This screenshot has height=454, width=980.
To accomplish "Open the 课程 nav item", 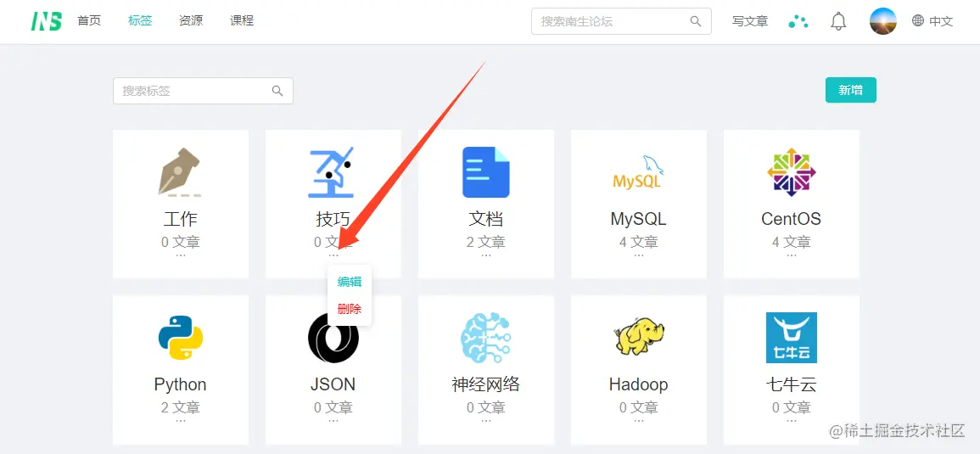I will click(x=242, y=20).
